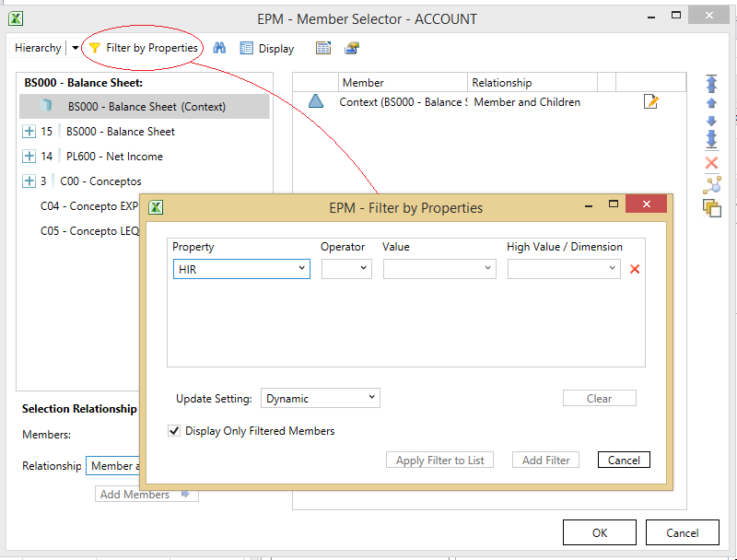Expand the PL600 - Net Income node

(x=29, y=157)
